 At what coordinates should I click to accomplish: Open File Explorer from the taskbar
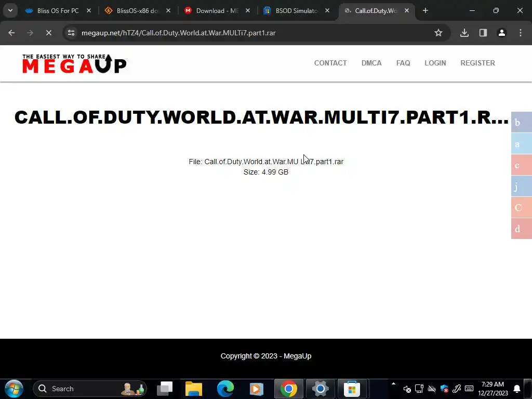[x=194, y=389]
